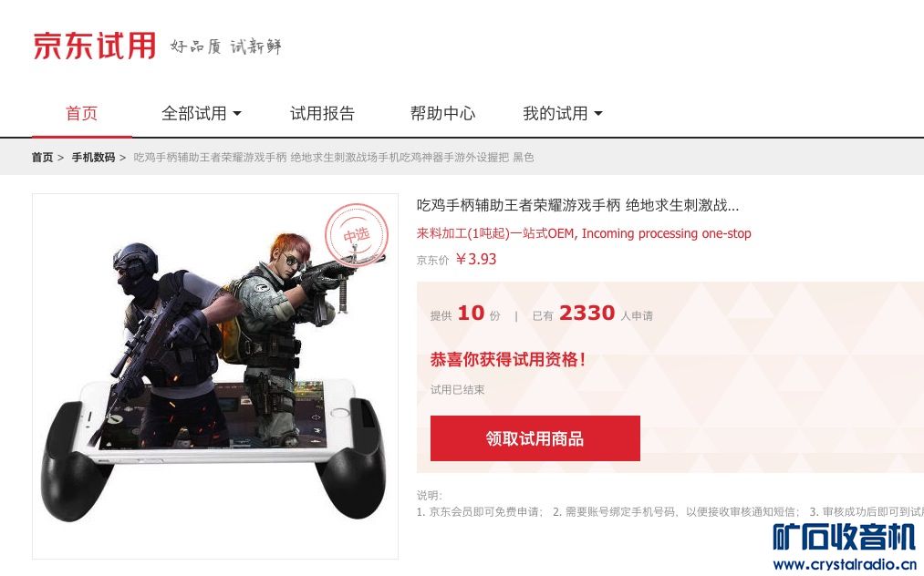Click the 中选 round stamp badge
The width and height of the screenshot is (924, 576).
pyautogui.click(x=357, y=234)
